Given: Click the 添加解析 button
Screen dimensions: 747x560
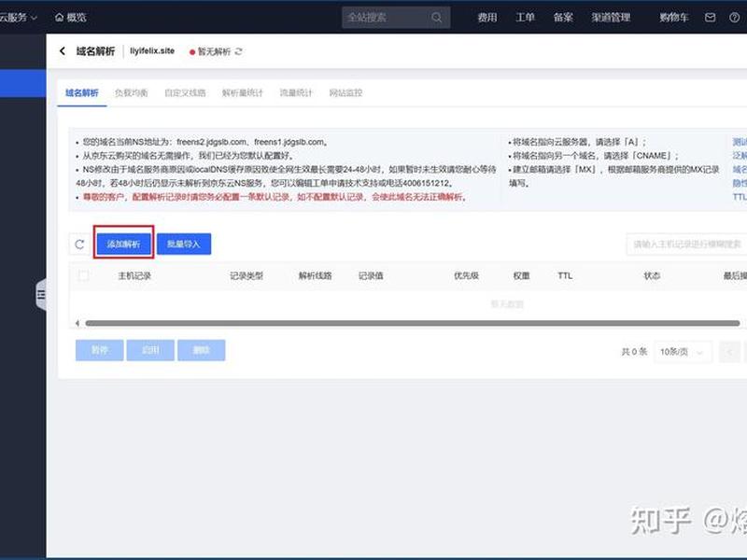Looking at the screenshot, I should coord(124,244).
